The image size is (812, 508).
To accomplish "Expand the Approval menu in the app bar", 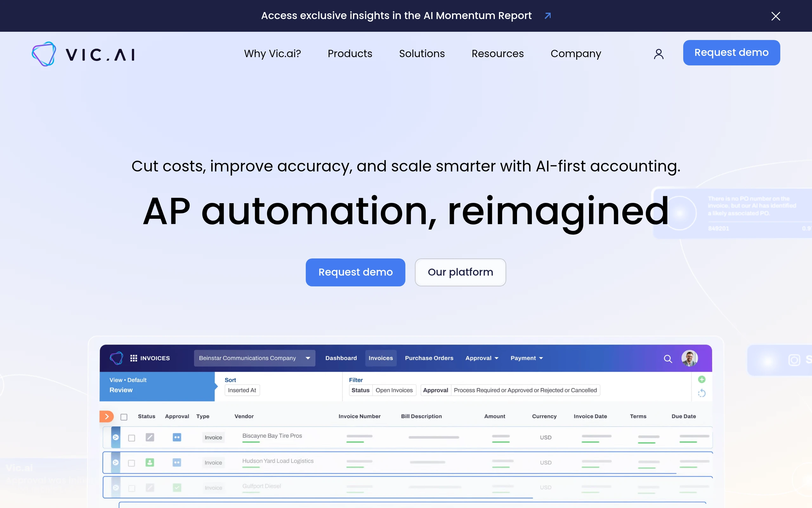I will [482, 358].
